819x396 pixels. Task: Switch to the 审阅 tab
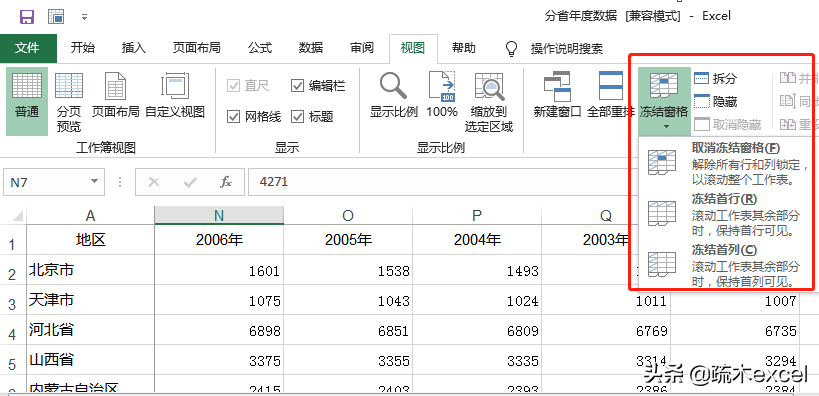point(362,49)
